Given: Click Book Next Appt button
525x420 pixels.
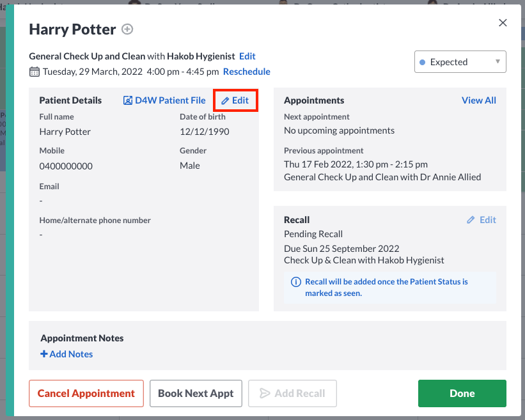Looking at the screenshot, I should pos(196,394).
